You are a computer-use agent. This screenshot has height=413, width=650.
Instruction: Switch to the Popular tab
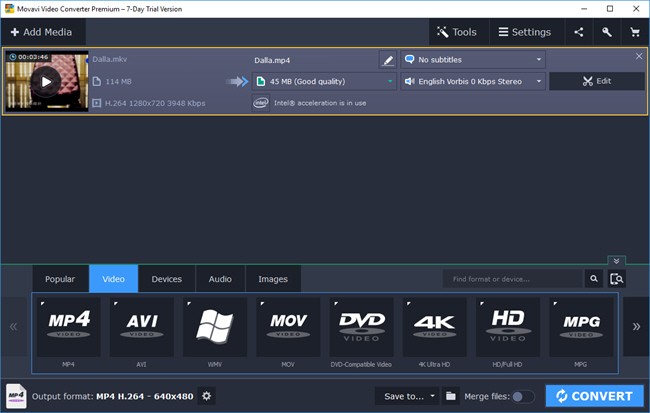click(x=60, y=279)
